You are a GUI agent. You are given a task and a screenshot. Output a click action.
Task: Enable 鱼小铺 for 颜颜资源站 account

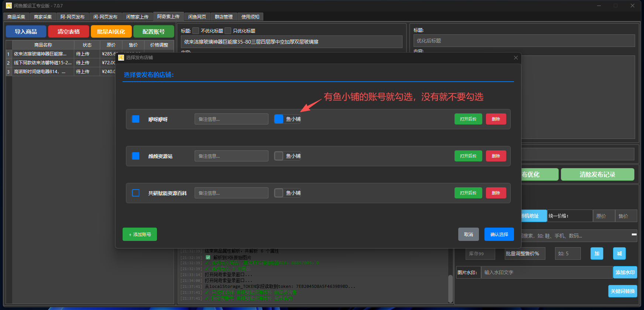point(279,156)
